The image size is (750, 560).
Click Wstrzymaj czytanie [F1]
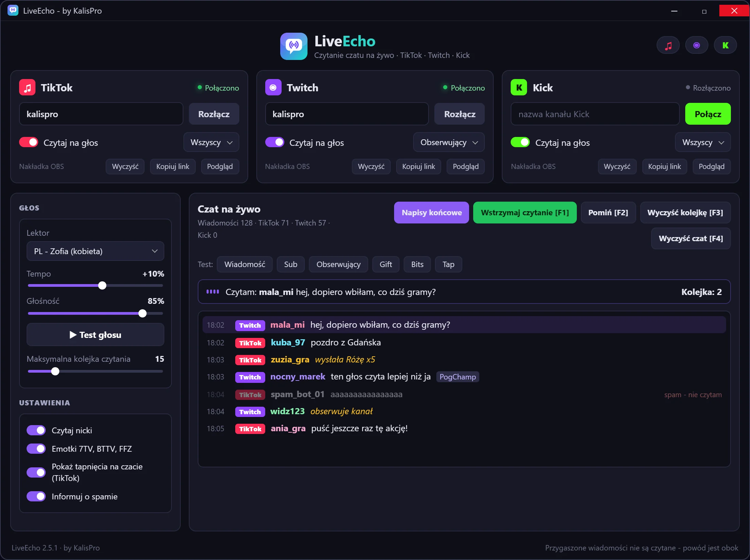tap(525, 213)
